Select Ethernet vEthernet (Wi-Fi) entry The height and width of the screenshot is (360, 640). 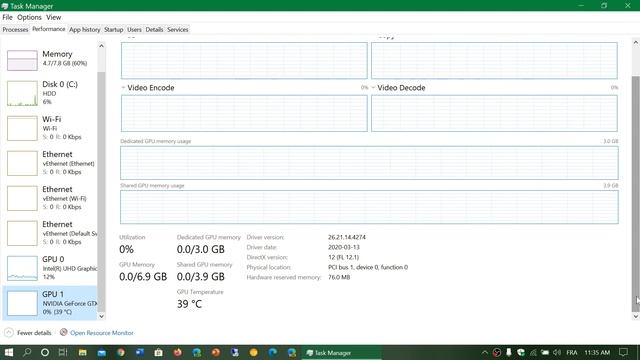50,198
